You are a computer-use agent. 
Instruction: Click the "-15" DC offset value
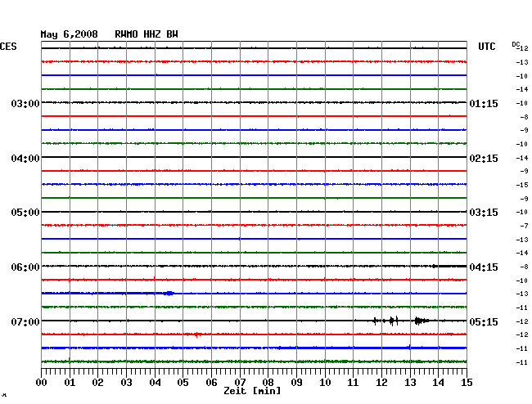point(522,185)
